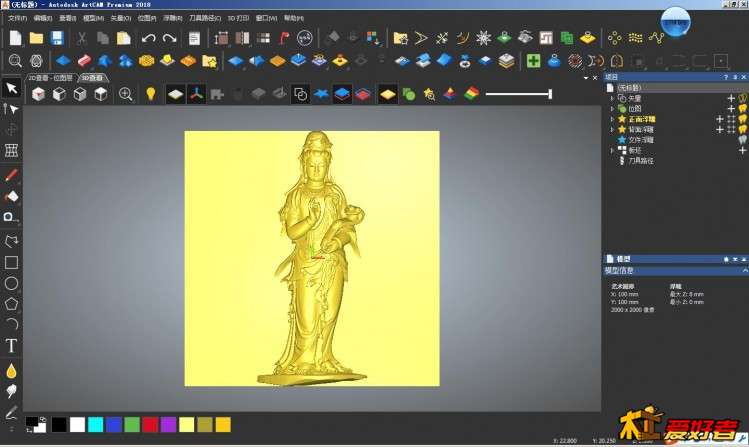
Task: Toggle the grid icon on 背面浮雕 row
Action: pos(731,129)
